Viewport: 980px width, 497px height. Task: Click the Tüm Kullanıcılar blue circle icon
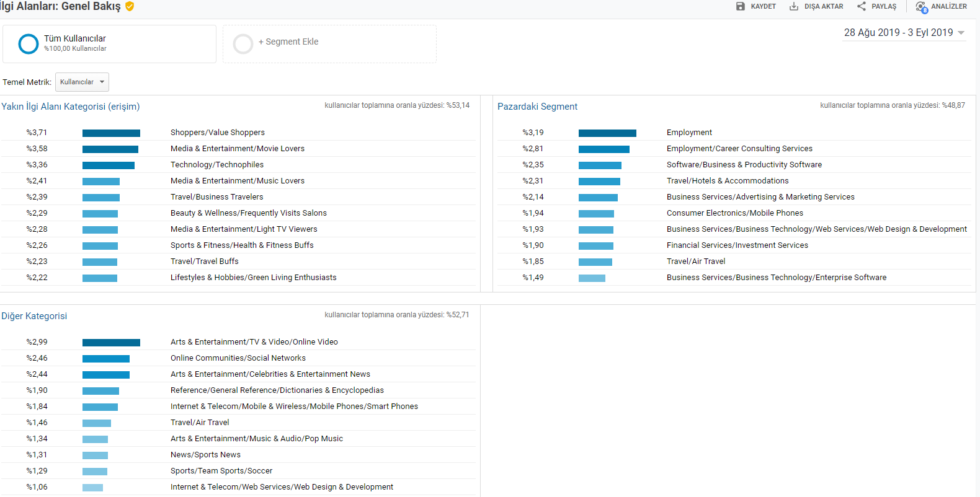pyautogui.click(x=29, y=44)
